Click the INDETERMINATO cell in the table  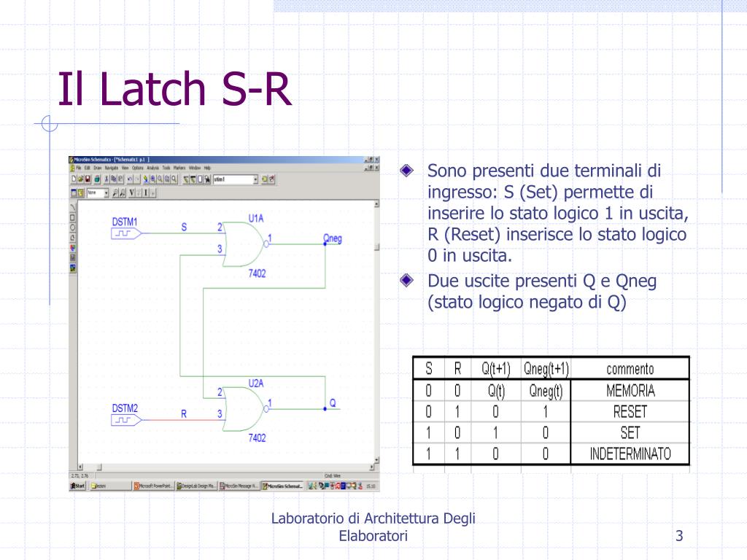coord(630,454)
